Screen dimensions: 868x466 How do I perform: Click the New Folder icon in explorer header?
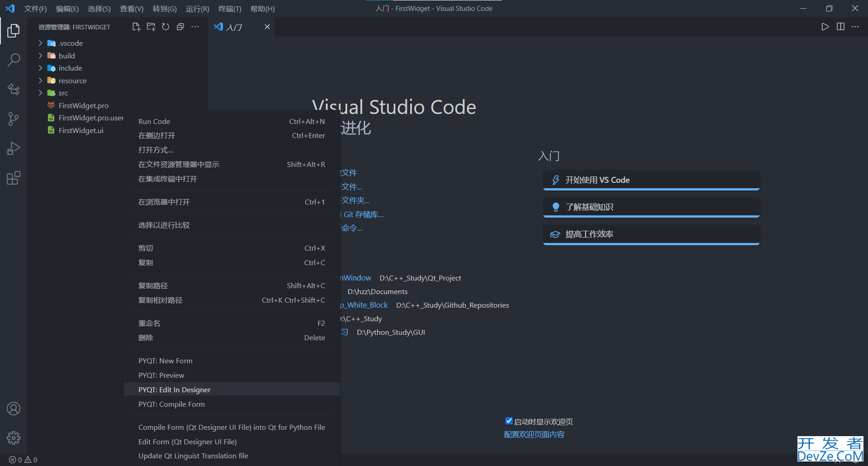pos(151,27)
